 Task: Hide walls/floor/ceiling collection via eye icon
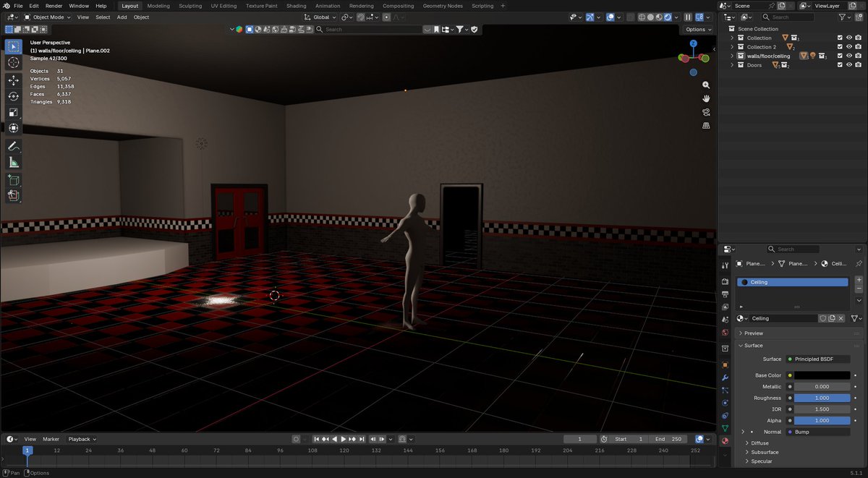point(849,56)
